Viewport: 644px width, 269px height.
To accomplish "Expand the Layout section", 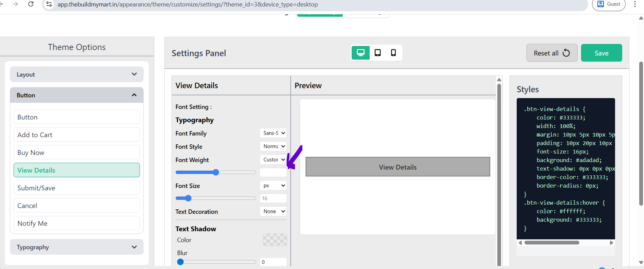I will pos(77,74).
